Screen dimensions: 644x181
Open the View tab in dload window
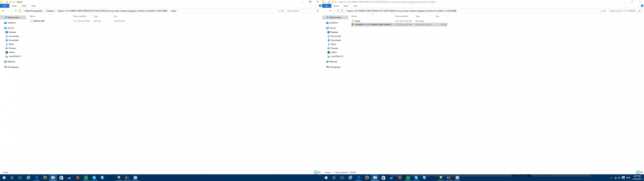coord(33,6)
